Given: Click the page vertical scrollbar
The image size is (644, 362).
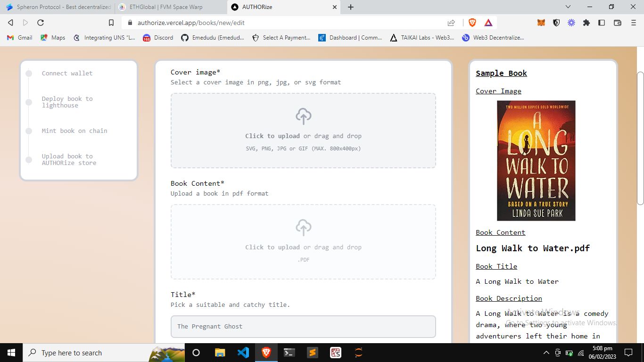Looking at the screenshot, I should (x=640, y=138).
